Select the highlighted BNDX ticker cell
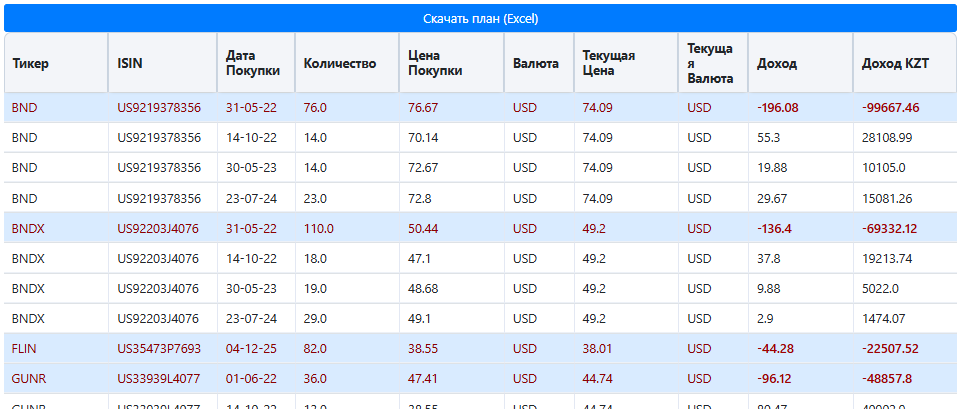961x409 pixels. click(x=29, y=228)
